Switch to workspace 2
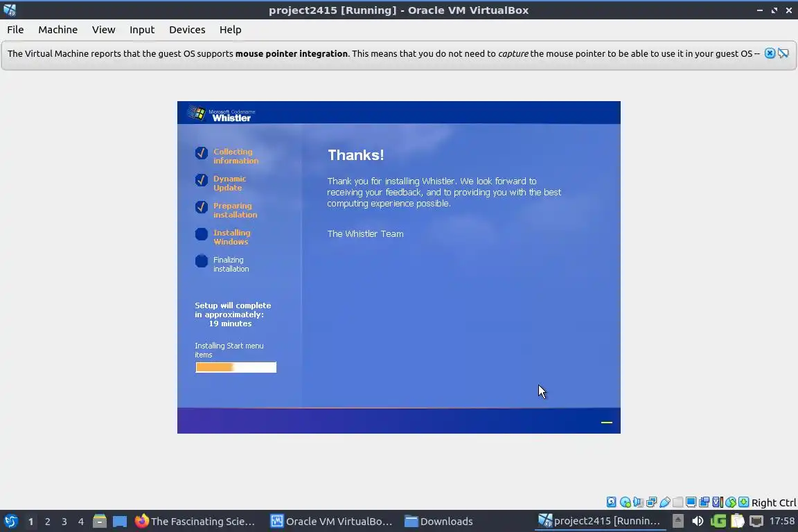798x532 pixels. (x=48, y=522)
